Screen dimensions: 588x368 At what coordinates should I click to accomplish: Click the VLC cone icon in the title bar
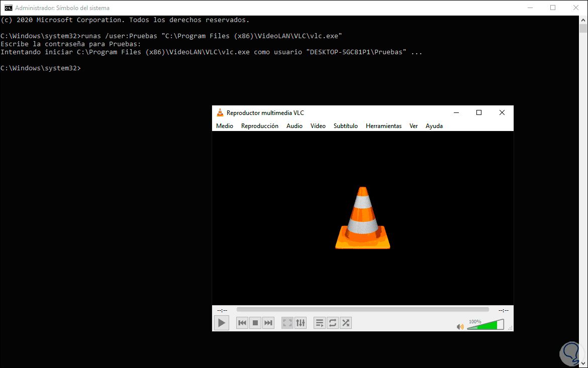[x=220, y=112]
